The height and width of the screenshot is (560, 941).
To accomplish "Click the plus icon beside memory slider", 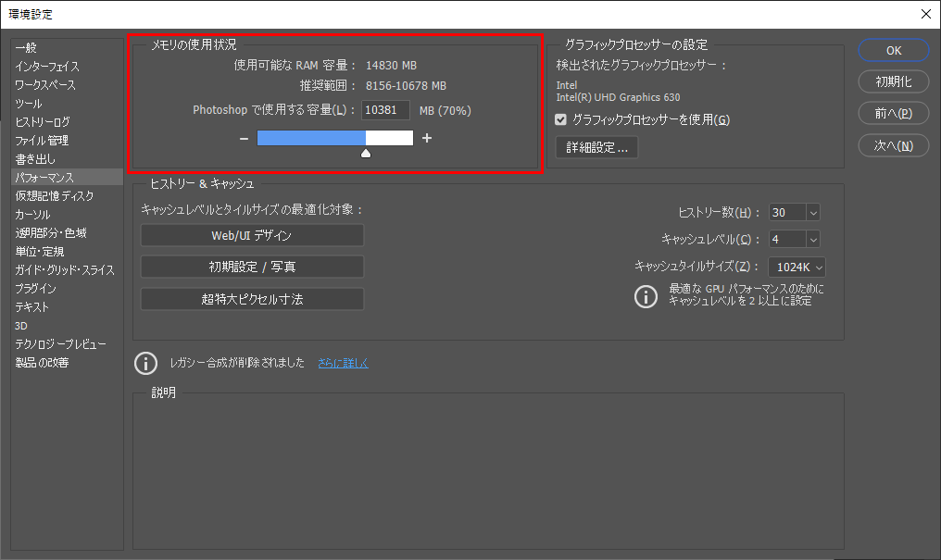I will point(427,139).
